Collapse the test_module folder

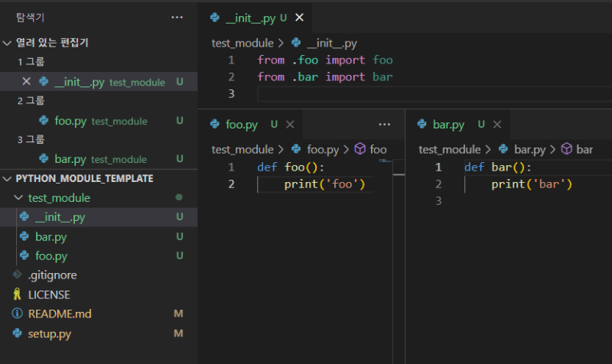(x=18, y=198)
